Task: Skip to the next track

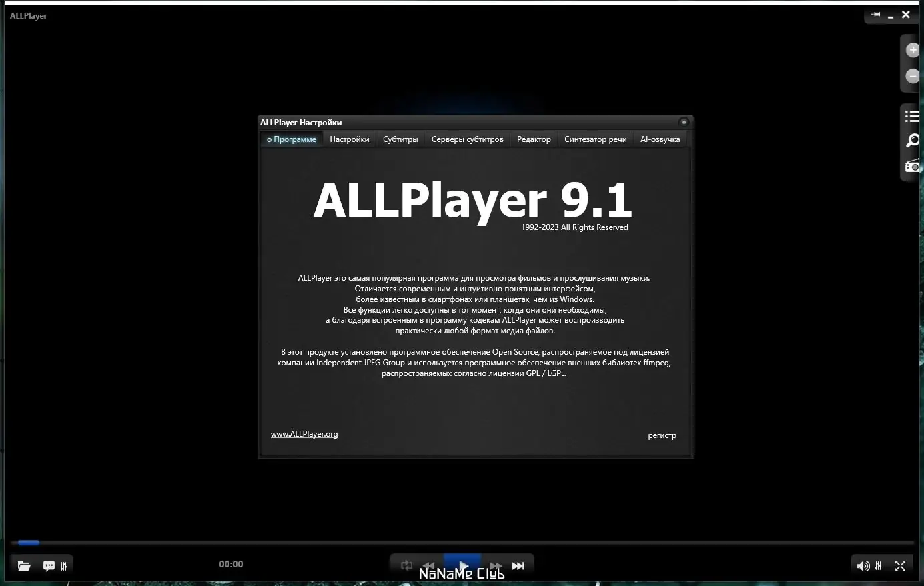Action: [x=518, y=565]
